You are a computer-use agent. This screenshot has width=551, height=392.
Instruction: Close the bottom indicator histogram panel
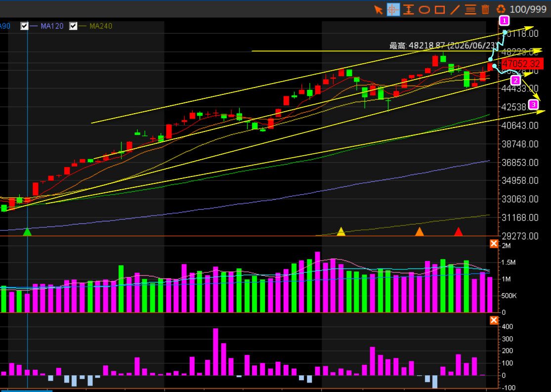click(x=494, y=320)
